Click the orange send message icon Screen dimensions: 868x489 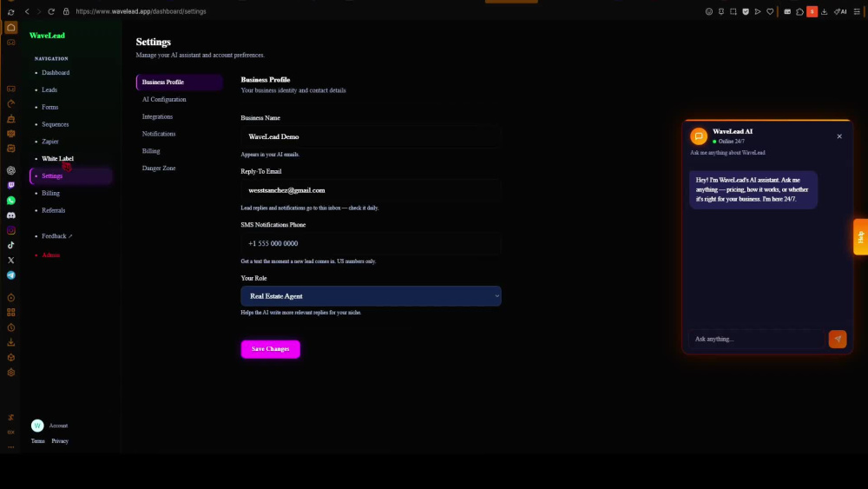pyautogui.click(x=838, y=339)
